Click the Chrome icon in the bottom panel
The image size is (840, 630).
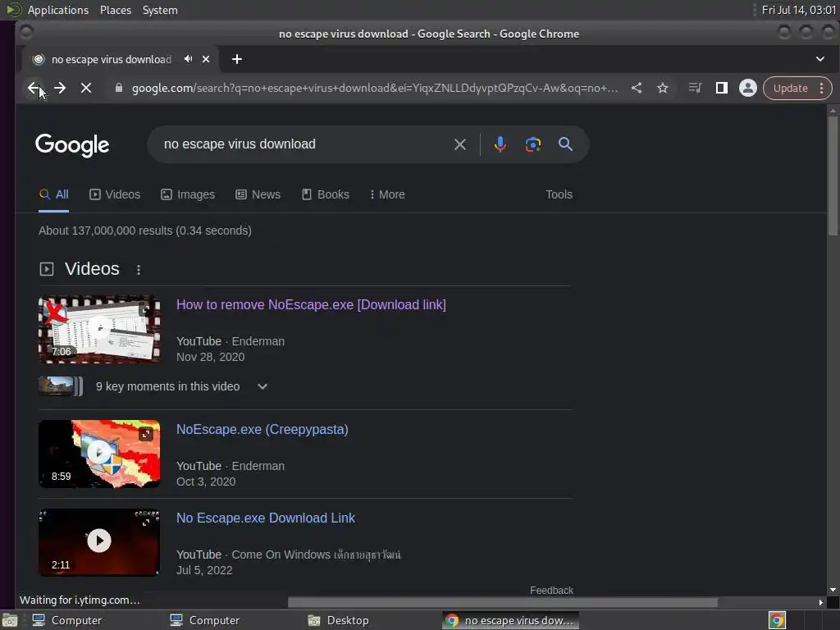point(777,620)
